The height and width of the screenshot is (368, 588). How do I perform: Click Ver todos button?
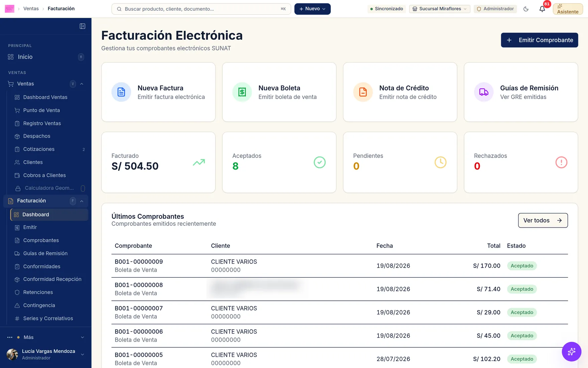tap(543, 220)
